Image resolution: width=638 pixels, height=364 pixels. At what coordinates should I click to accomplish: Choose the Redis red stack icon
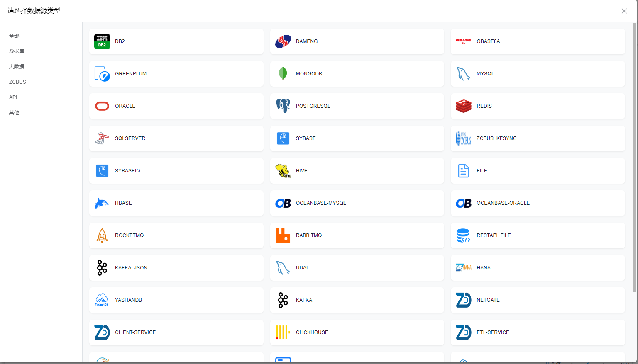point(463,106)
